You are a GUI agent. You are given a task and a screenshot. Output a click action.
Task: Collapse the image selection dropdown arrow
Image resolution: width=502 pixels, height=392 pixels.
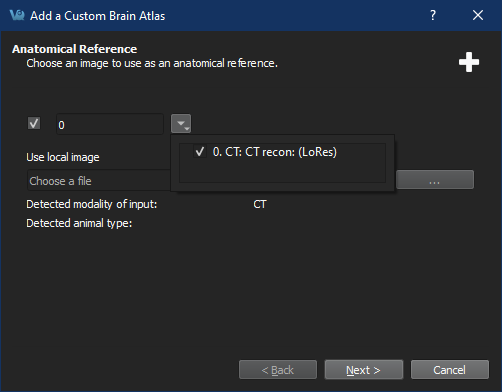coord(181,124)
